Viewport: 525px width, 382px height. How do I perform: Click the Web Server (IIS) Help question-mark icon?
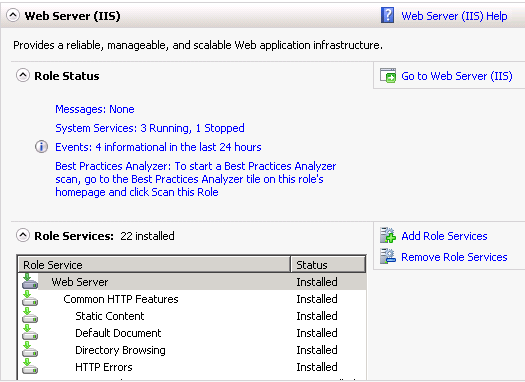pos(387,15)
